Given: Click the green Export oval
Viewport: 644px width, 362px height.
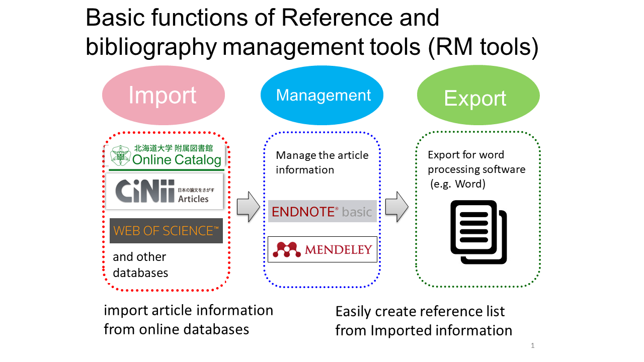Looking at the screenshot, I should [x=478, y=96].
